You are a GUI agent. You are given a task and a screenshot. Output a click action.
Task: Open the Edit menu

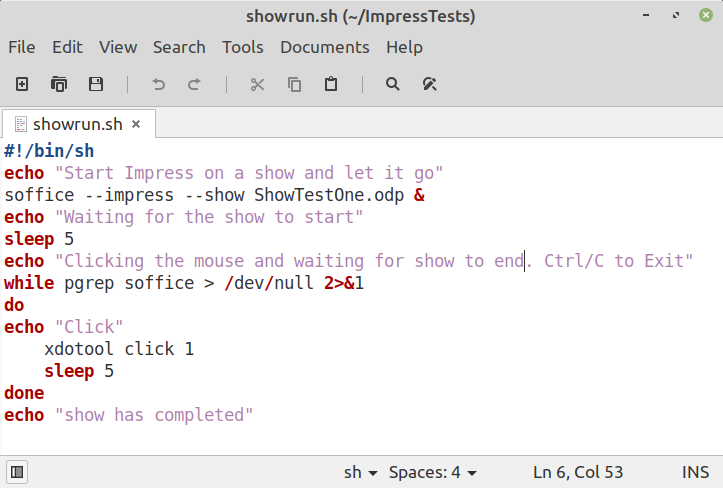67,47
